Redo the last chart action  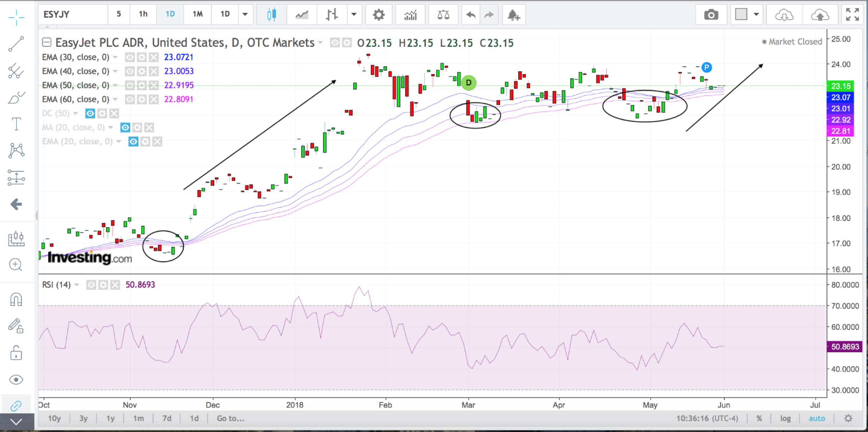[x=489, y=15]
